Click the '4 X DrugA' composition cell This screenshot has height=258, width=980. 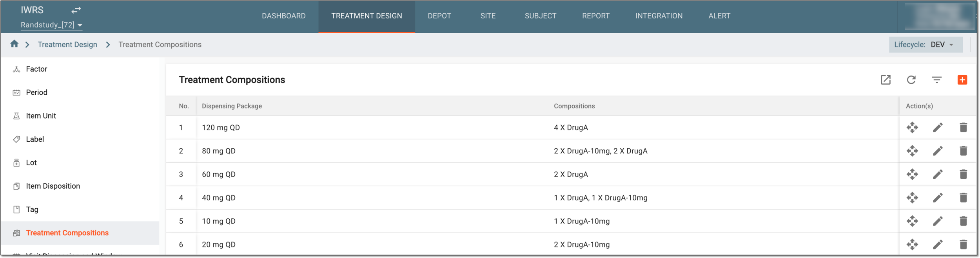(x=570, y=128)
